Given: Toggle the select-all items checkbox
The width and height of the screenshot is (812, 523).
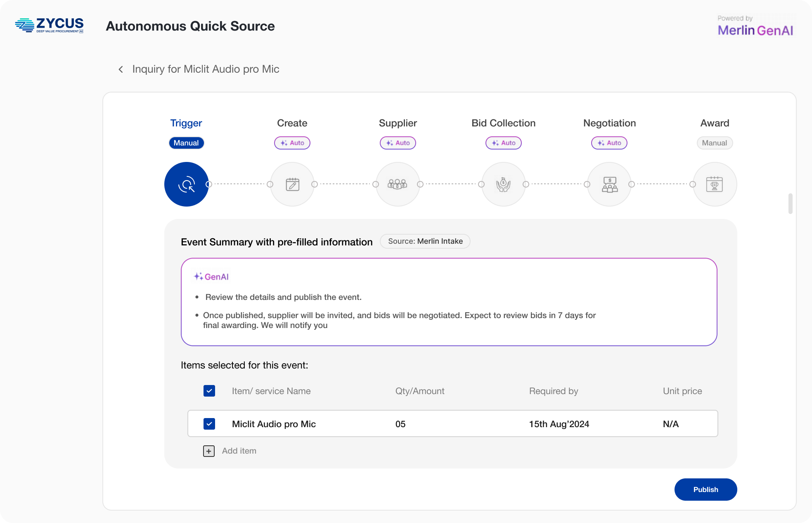Looking at the screenshot, I should 209,391.
